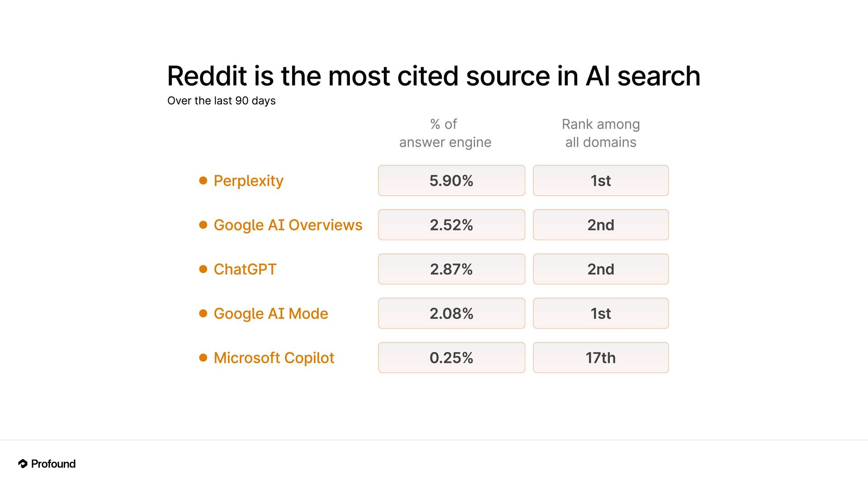868x488 pixels.
Task: Click the Google AI Mode label
Action: coord(271,314)
